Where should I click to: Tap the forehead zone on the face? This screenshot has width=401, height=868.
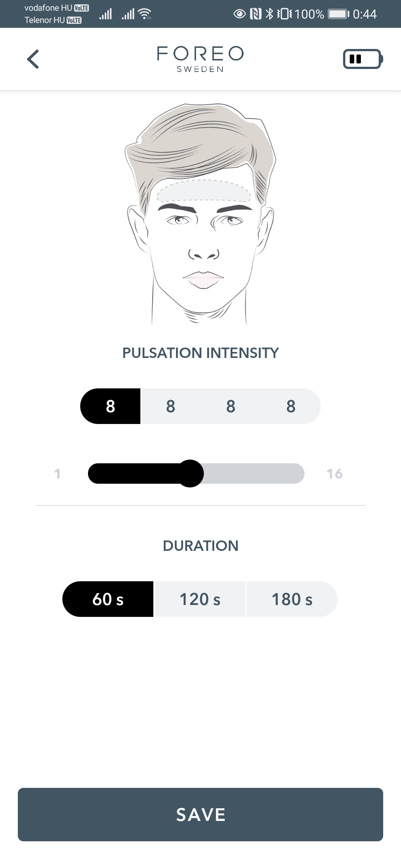pyautogui.click(x=204, y=191)
